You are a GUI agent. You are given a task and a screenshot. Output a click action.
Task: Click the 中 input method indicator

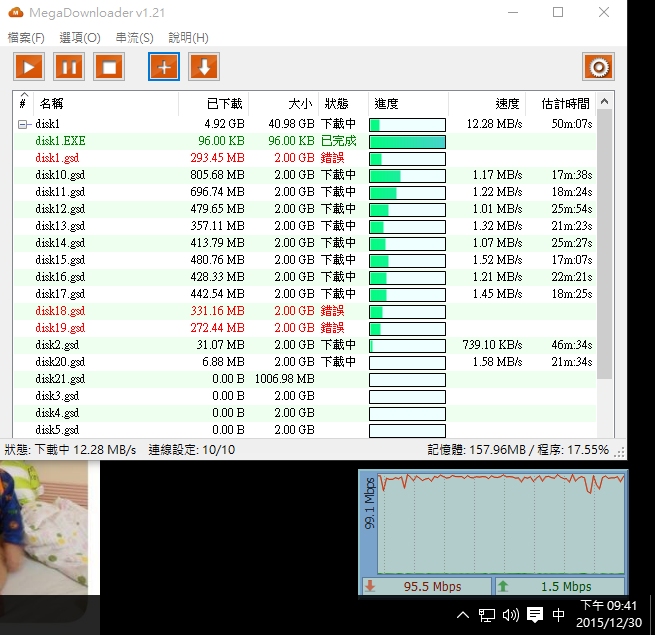point(559,615)
